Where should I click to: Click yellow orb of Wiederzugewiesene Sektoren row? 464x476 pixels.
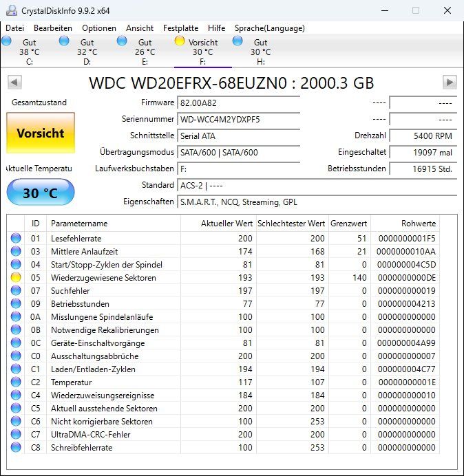[x=16, y=277]
